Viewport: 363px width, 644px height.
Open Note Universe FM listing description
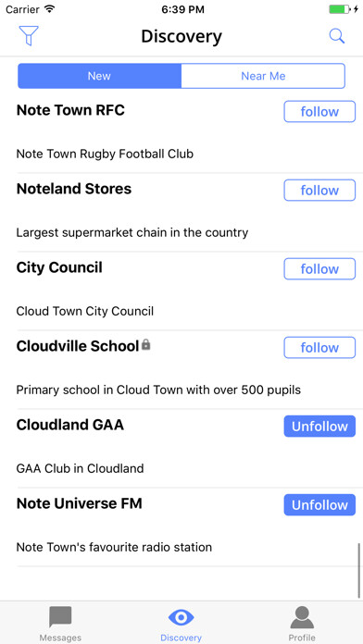(114, 547)
